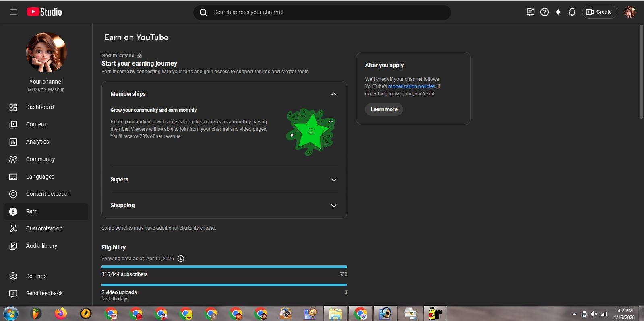Collapse the Memberships section
The height and width of the screenshot is (321, 644).
click(333, 94)
